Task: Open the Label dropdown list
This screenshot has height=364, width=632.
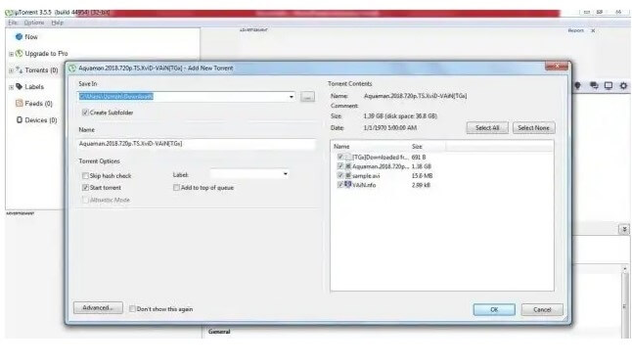Action: pyautogui.click(x=285, y=174)
